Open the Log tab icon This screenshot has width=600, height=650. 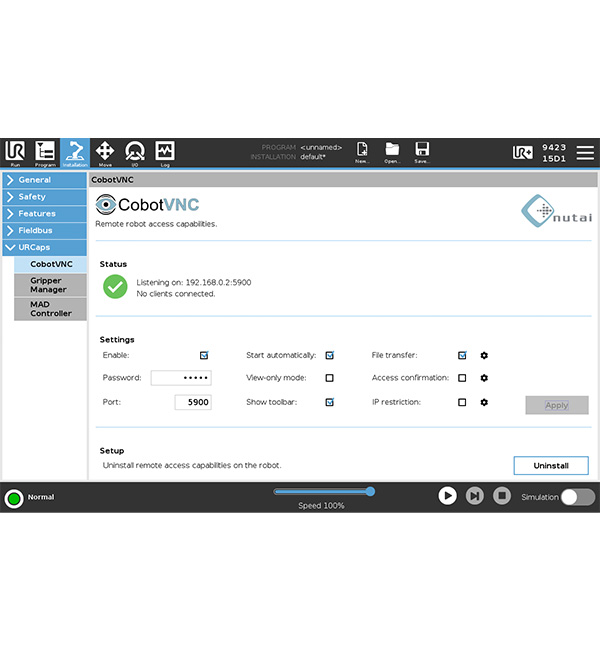(x=165, y=153)
